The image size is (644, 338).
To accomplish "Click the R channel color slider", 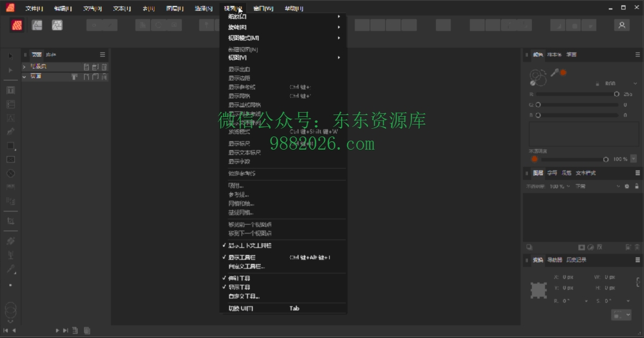I will pyautogui.click(x=576, y=94).
